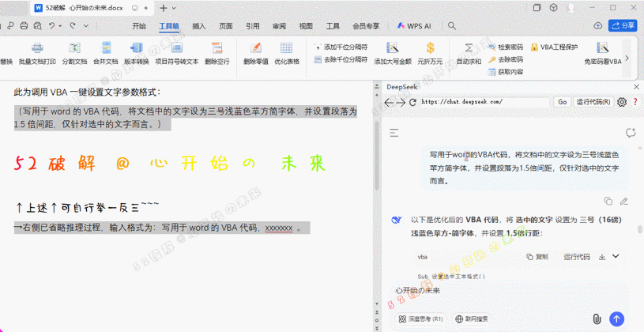Switch to the 插入 ribbon tab
The width and height of the screenshot is (644, 332).
[x=199, y=26]
